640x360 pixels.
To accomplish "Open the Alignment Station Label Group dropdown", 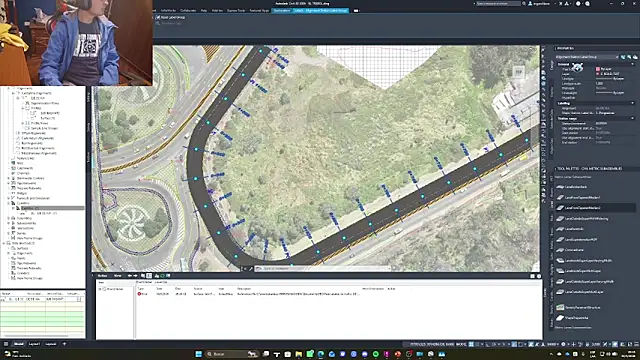I will click(587, 57).
